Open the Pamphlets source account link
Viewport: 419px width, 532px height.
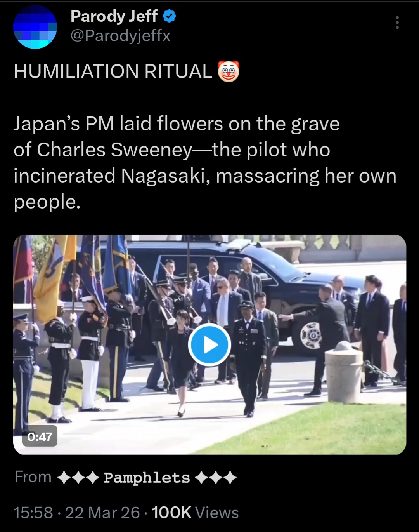(147, 477)
